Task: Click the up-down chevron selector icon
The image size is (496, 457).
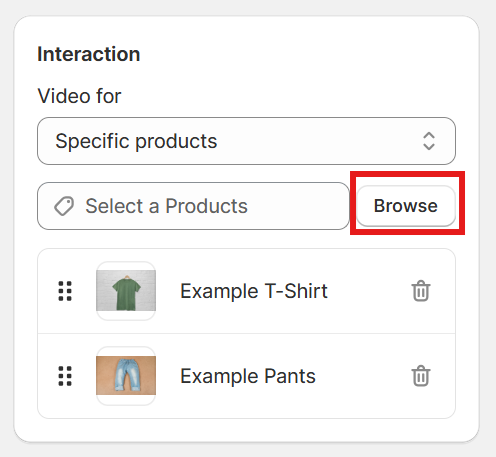Action: [x=429, y=141]
